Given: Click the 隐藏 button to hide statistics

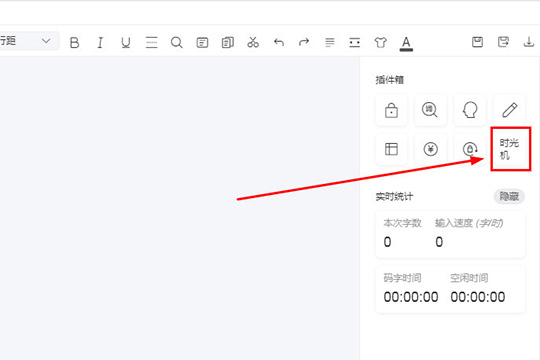Looking at the screenshot, I should click(x=509, y=196).
